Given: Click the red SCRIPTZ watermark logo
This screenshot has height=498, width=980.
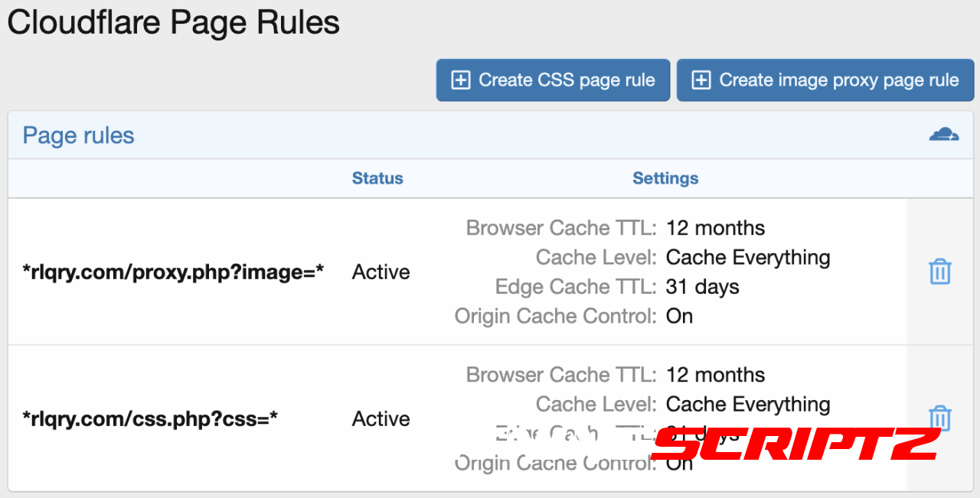Looking at the screenshot, I should tap(796, 444).
